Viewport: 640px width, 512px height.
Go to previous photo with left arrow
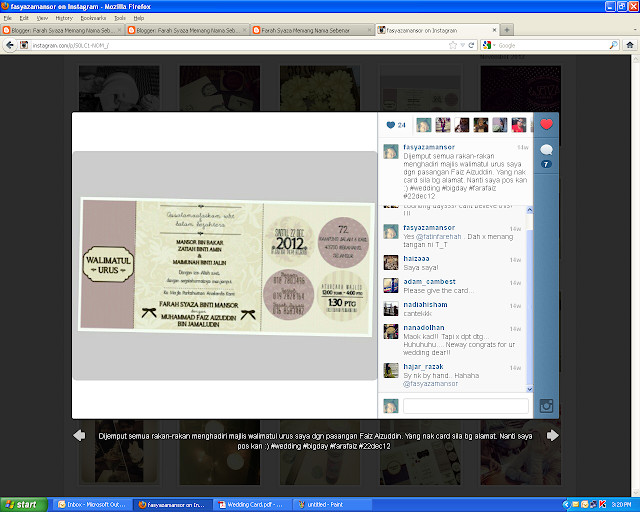pos(79,436)
